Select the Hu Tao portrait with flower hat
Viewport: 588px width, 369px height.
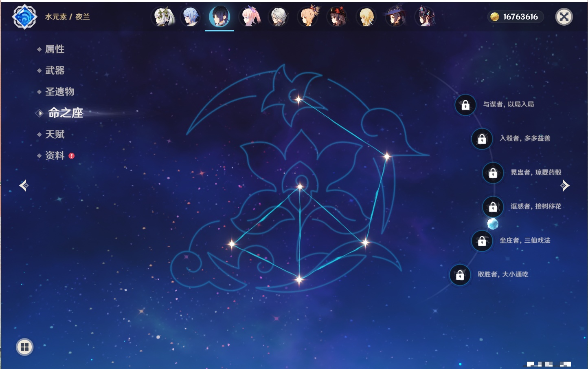click(x=338, y=17)
